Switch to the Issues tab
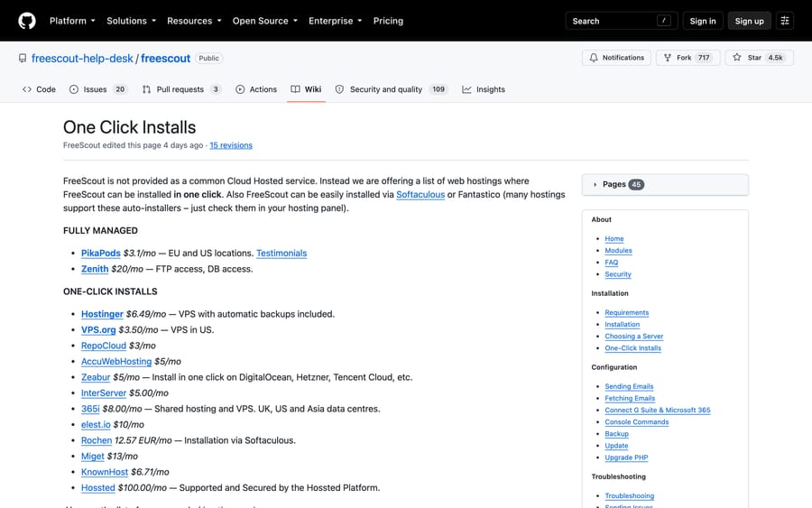 click(x=97, y=89)
